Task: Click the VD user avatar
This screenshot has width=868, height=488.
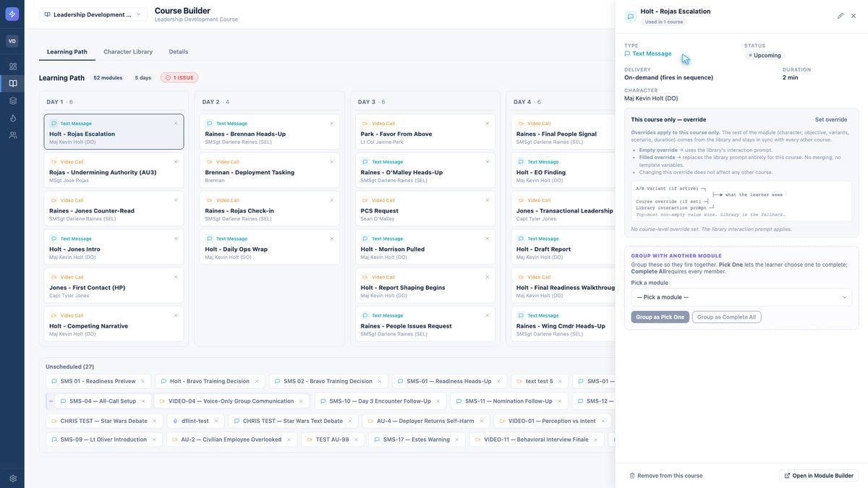Action: (12, 41)
